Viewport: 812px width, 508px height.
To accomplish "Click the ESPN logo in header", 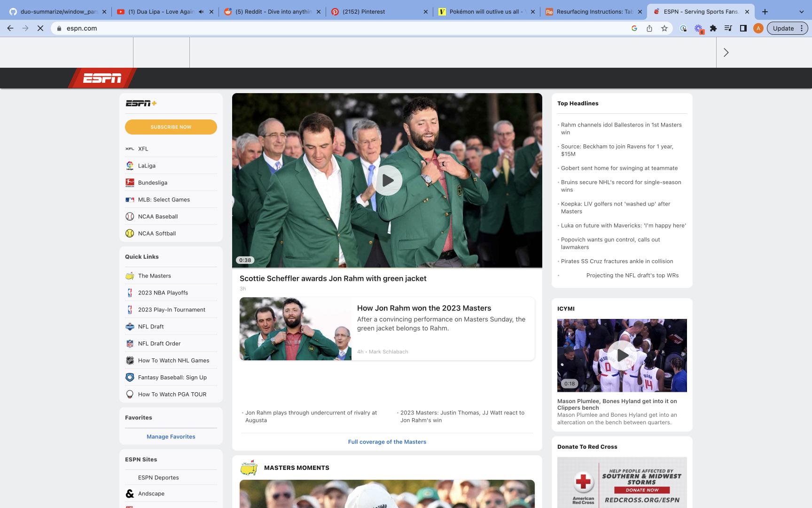I will (102, 78).
